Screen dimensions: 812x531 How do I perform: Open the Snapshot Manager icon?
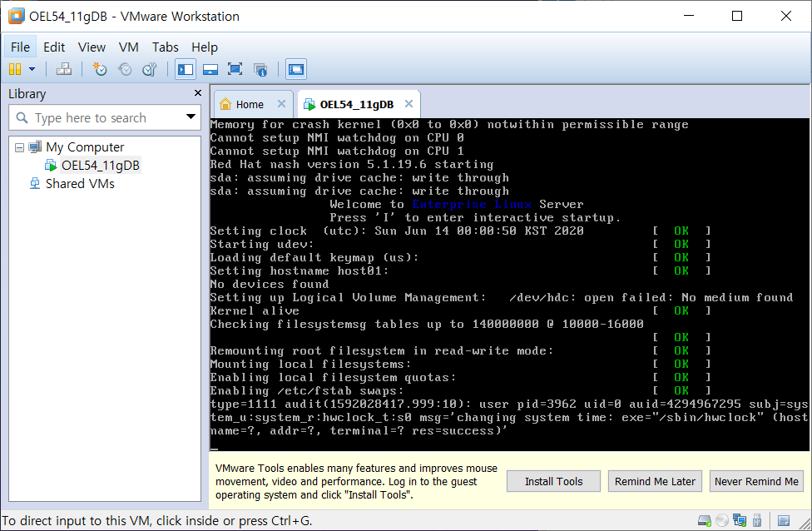pyautogui.click(x=150, y=69)
